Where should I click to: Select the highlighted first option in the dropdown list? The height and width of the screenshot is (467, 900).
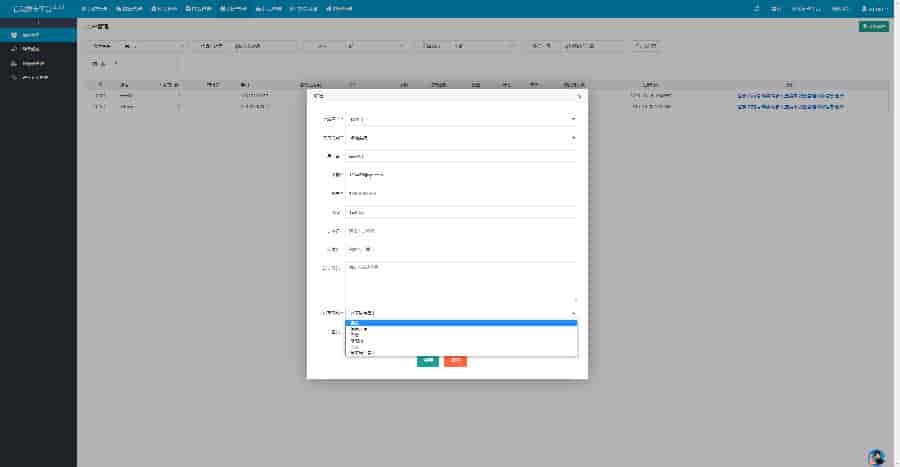click(x=461, y=323)
